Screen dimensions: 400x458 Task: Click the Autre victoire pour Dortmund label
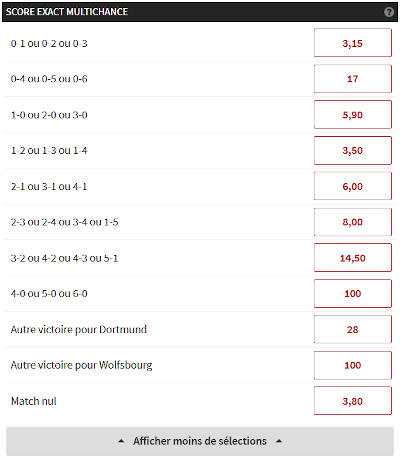[79, 329]
